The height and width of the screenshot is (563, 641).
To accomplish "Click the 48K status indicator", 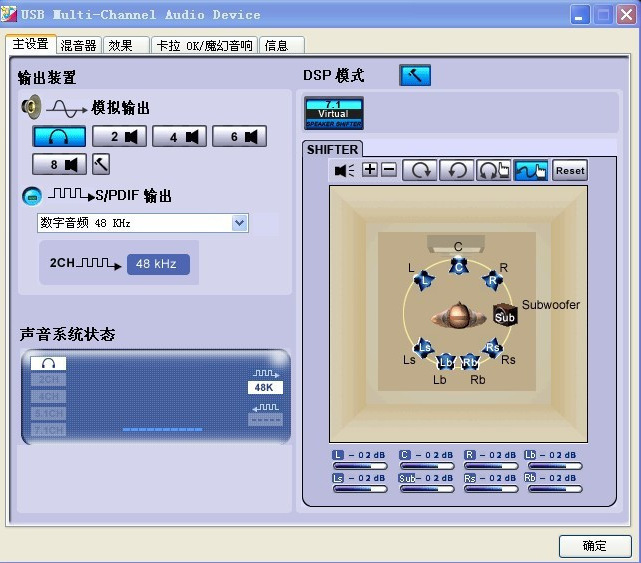I will tap(265, 387).
